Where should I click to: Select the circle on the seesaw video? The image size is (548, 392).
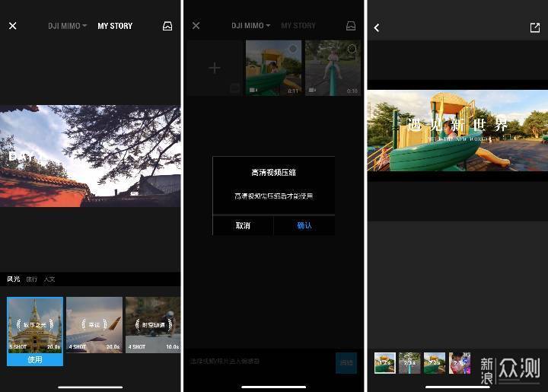pos(352,49)
